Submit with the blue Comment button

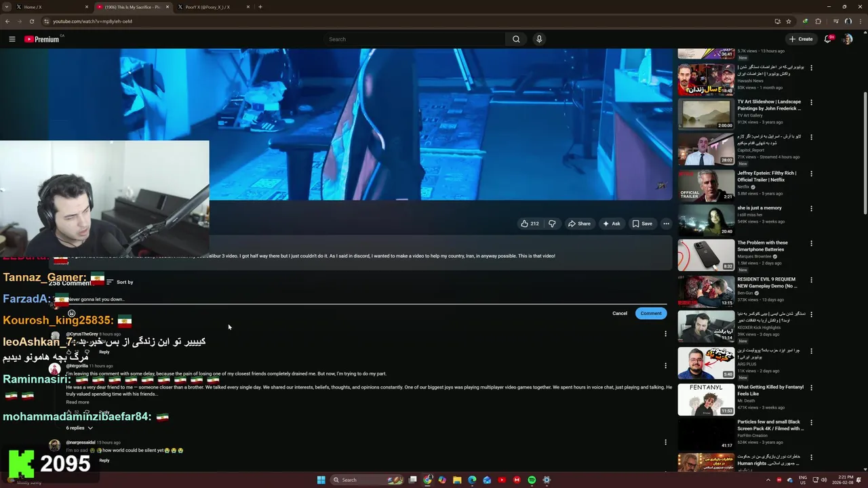pyautogui.click(x=651, y=313)
